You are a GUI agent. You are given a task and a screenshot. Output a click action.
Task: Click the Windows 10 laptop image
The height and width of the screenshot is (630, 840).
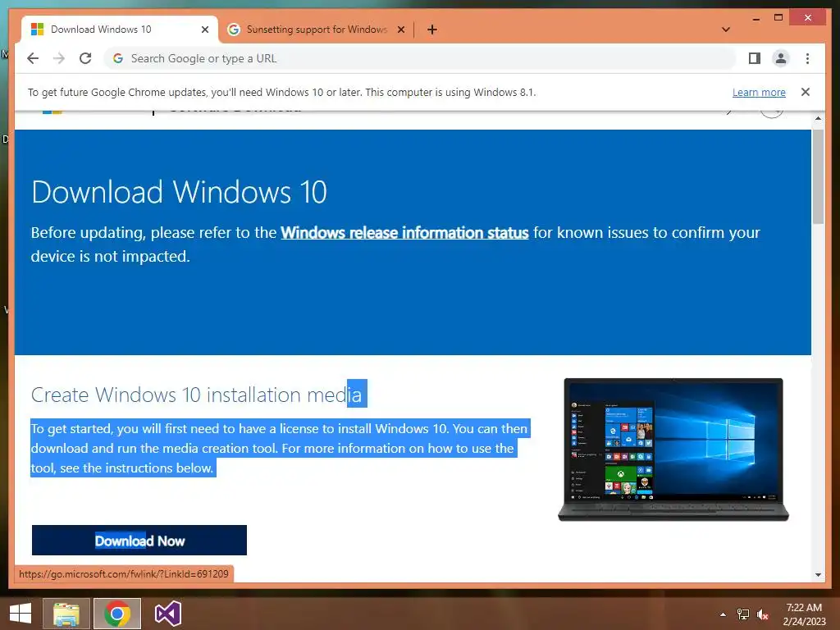[x=673, y=449]
